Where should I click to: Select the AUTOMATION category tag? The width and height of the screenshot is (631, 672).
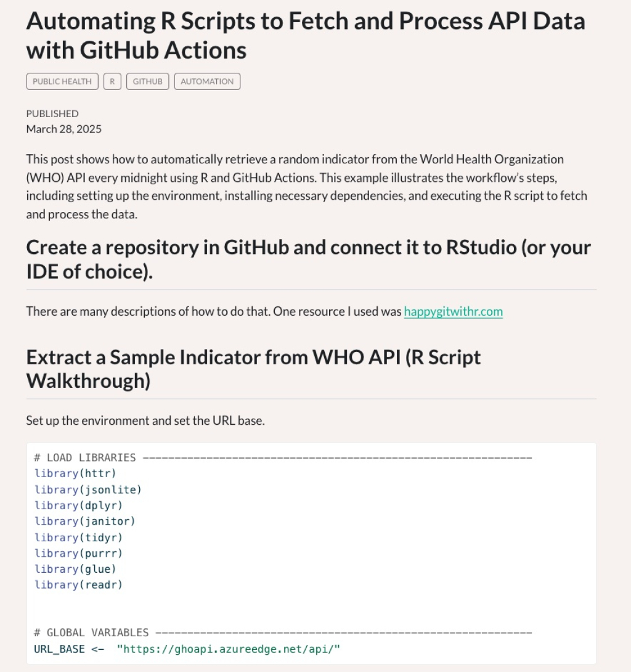207,81
